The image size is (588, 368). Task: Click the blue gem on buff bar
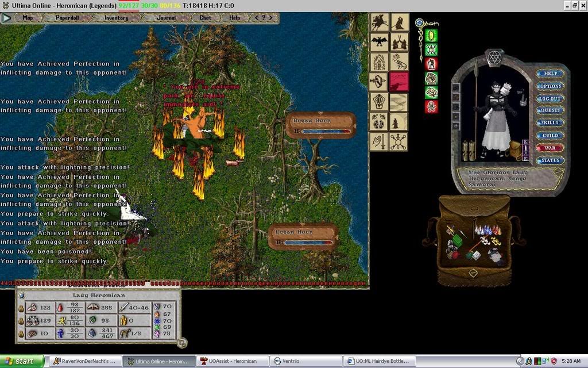[x=420, y=23]
